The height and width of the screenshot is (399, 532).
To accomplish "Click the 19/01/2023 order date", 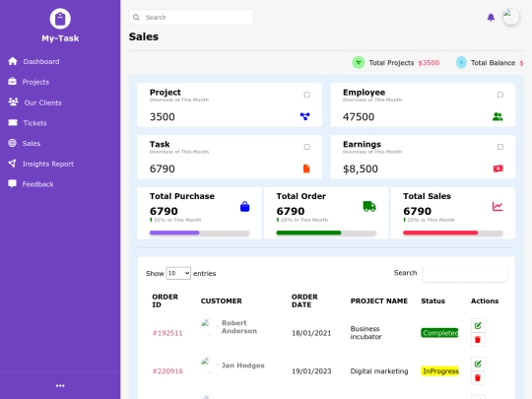I will coord(311,371).
